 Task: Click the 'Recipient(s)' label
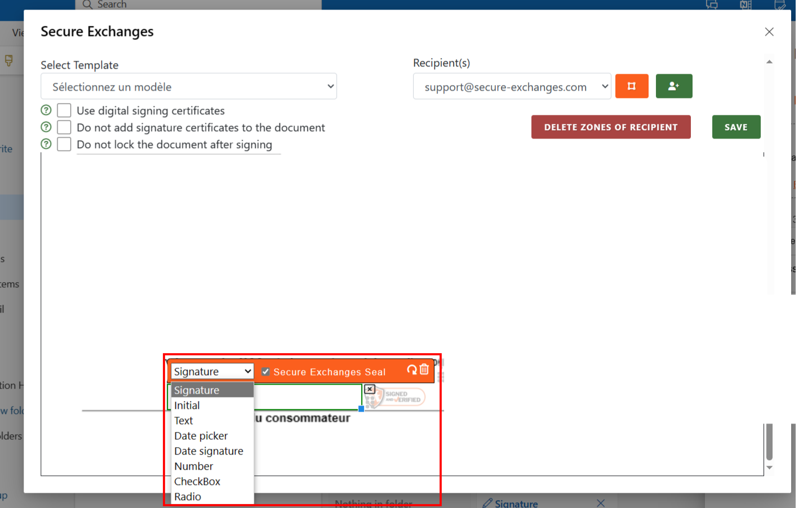[441, 63]
